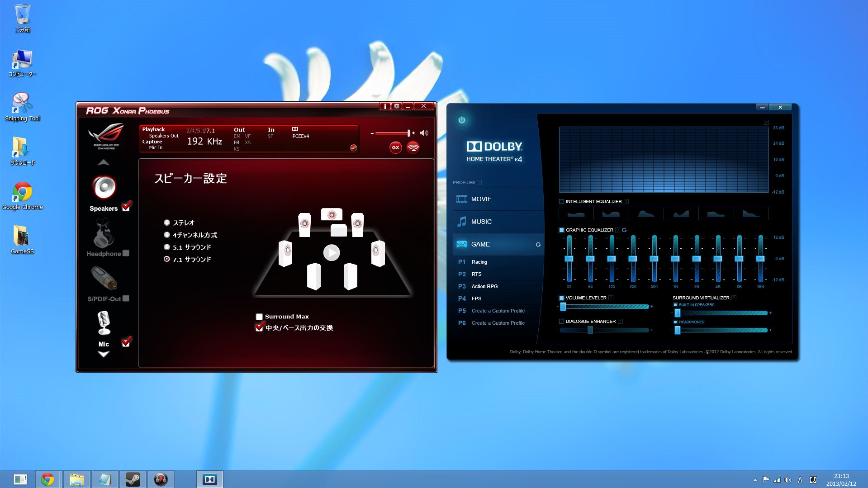This screenshot has width=868, height=488.
Task: Disable the Graphic Equalizer checkbox
Action: click(562, 230)
